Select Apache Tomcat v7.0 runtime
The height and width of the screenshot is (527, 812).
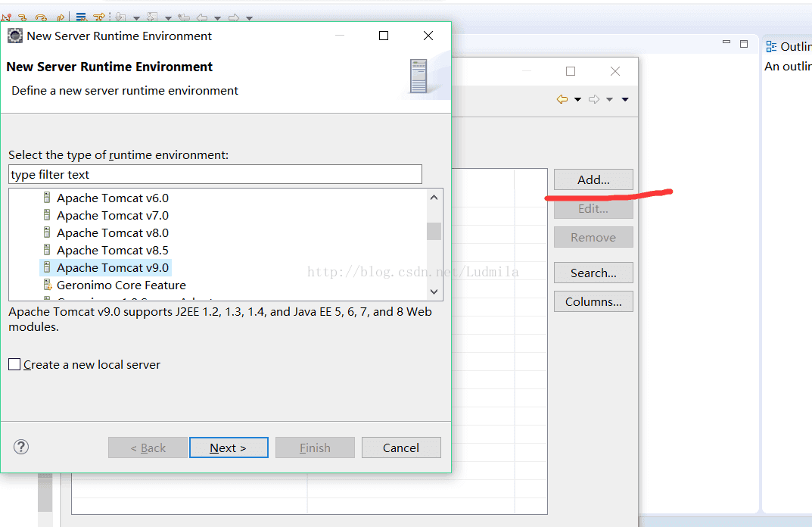tap(112, 216)
